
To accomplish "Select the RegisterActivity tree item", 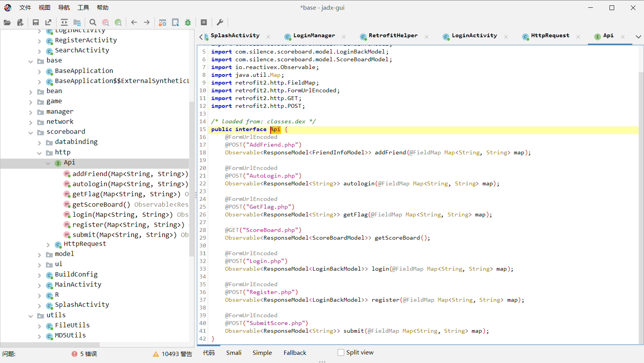I will (x=86, y=40).
